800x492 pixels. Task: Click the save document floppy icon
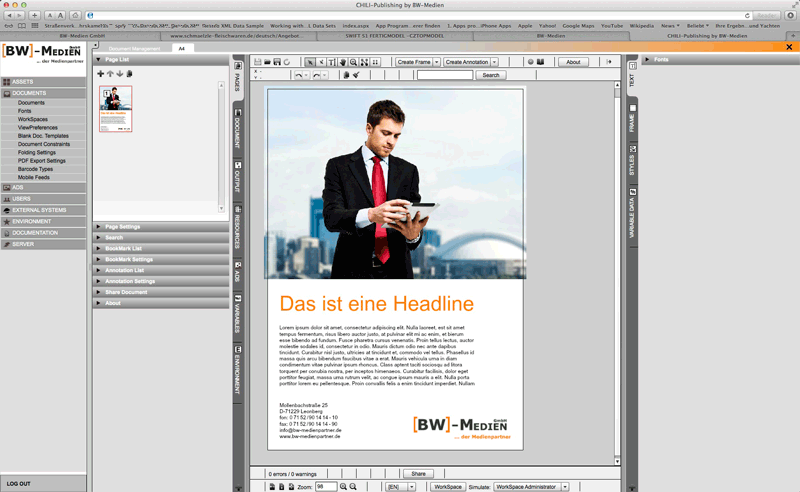point(276,62)
